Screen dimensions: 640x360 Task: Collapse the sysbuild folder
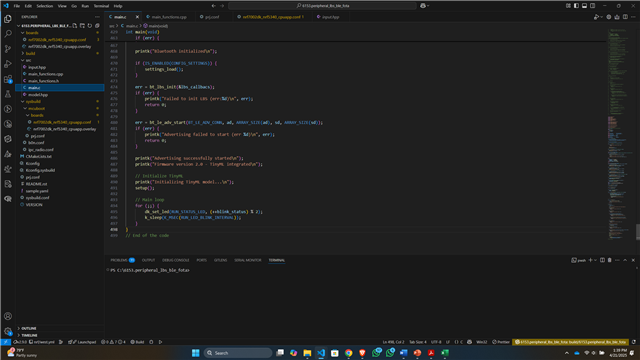pos(33,101)
